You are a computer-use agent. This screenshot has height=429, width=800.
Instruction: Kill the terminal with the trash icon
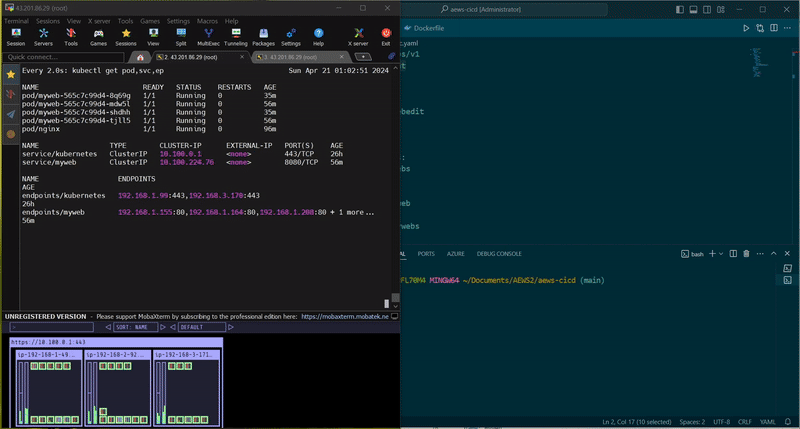point(746,254)
